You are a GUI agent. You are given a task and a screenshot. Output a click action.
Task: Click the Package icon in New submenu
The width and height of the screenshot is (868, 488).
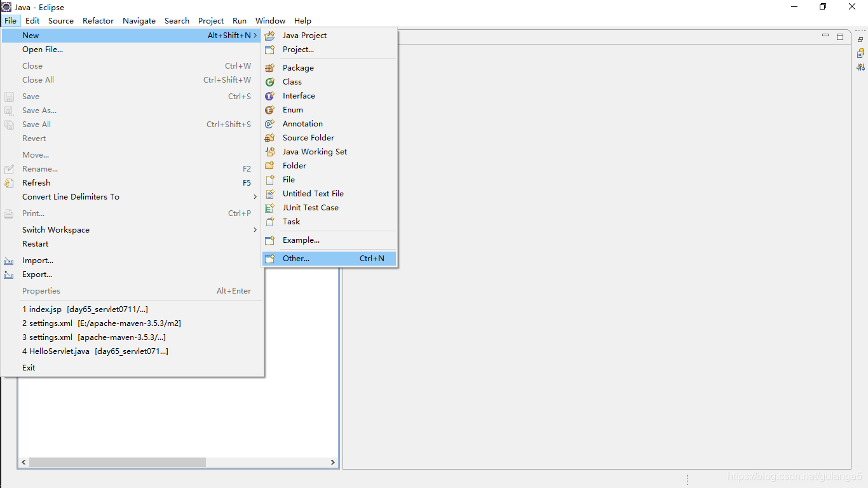tap(270, 68)
